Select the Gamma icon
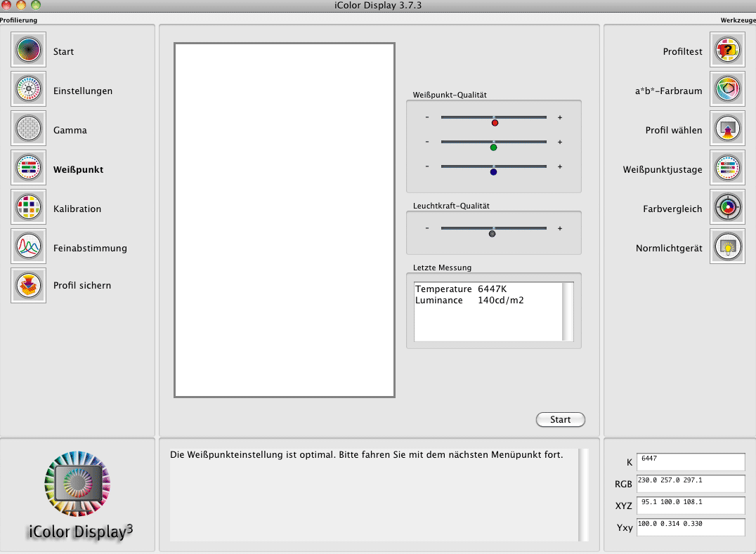This screenshot has width=756, height=554. click(28, 128)
